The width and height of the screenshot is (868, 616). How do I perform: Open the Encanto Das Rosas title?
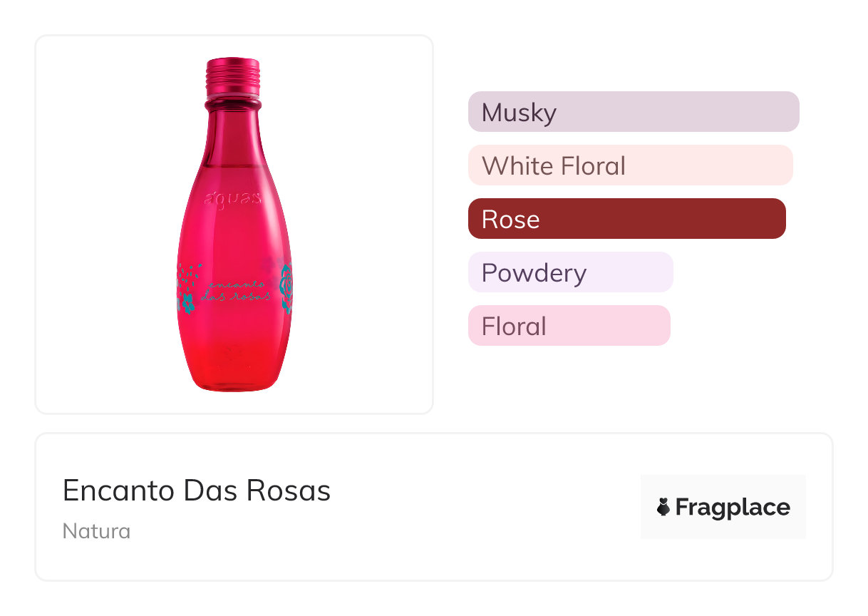coord(197,491)
